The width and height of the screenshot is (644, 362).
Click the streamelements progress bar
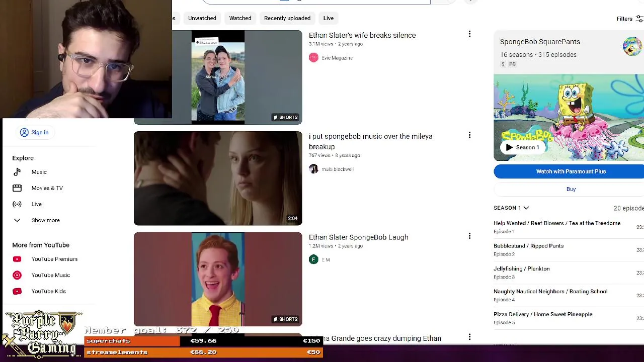(x=203, y=352)
